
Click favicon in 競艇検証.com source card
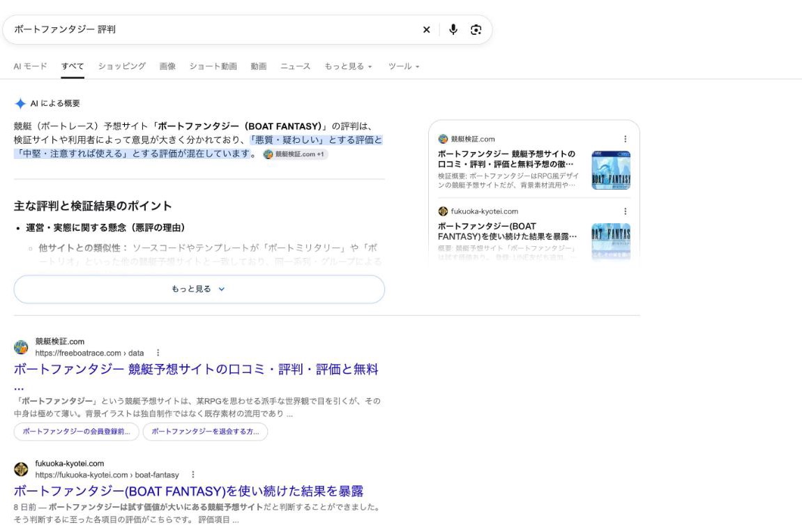(x=443, y=139)
